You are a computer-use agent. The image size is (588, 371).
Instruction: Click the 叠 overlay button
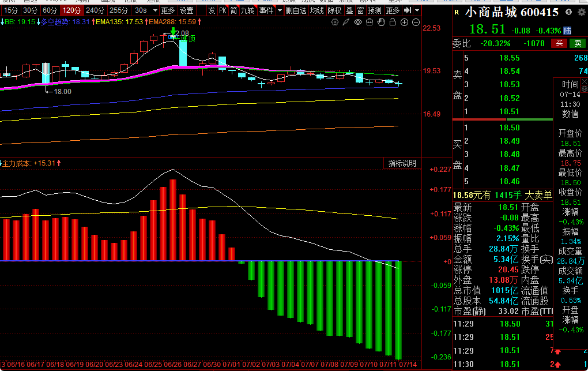[349, 10]
